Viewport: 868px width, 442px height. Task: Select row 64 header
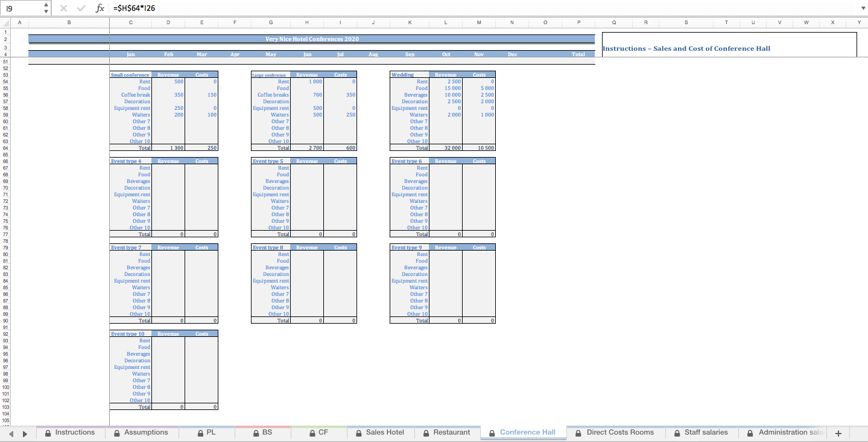click(4, 147)
